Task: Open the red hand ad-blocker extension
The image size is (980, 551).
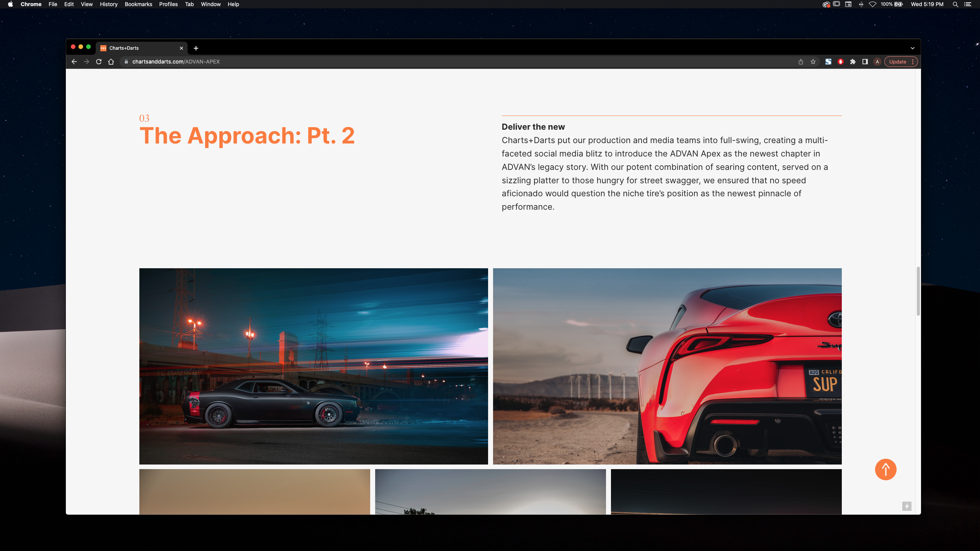Action: (841, 62)
